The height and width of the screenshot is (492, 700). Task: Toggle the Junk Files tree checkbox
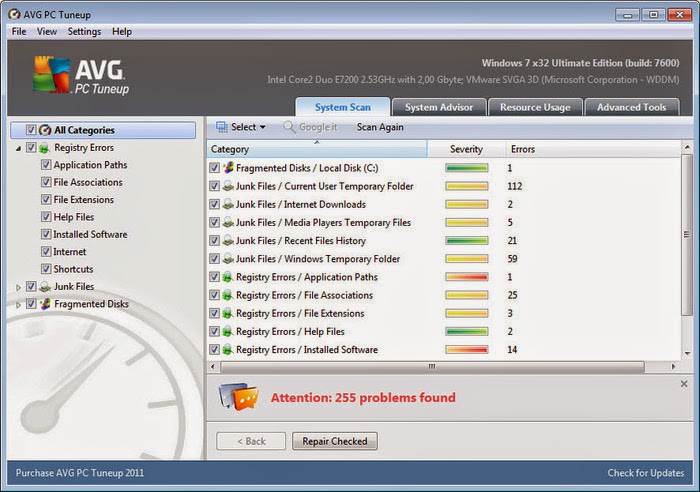[31, 286]
